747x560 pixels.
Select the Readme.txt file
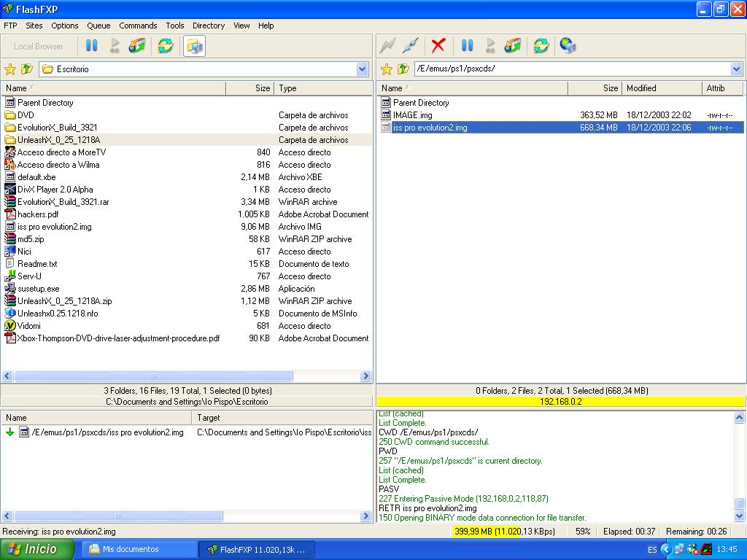pos(37,263)
